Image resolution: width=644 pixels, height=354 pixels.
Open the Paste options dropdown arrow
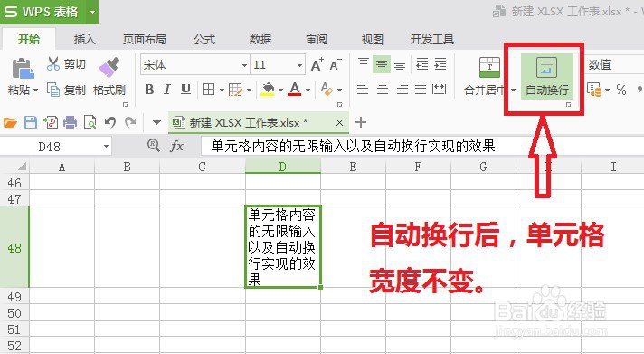(35, 90)
